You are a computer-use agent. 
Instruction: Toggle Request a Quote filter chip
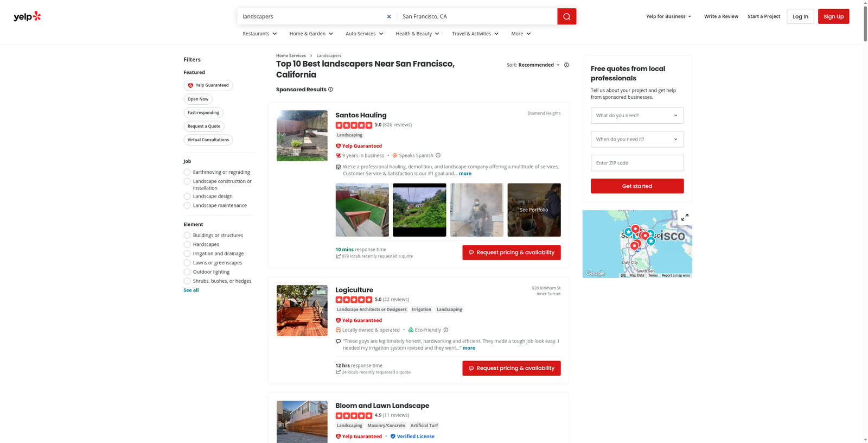(204, 126)
